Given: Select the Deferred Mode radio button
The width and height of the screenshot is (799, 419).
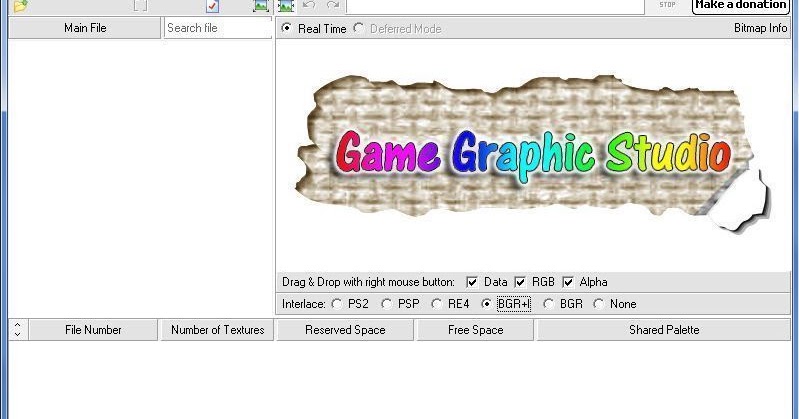Looking at the screenshot, I should [359, 28].
